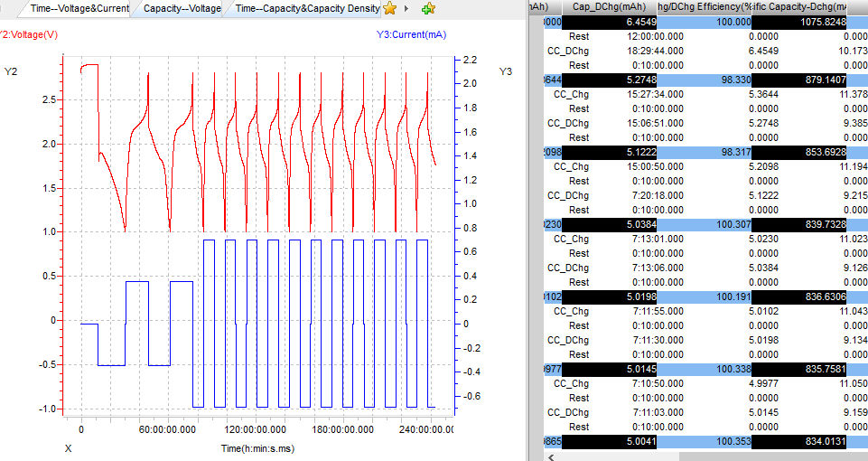Screen dimensions: 868x461
Task: Select the cycle row with 1075.8248
Action: (x=705, y=23)
